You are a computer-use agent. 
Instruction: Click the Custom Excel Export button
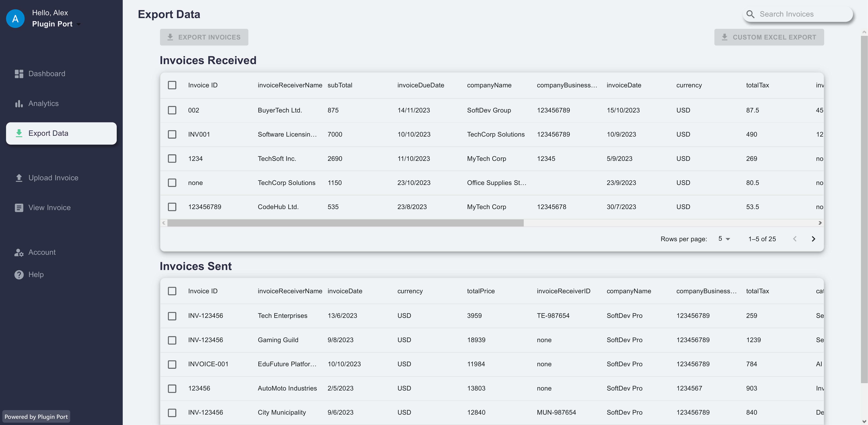click(x=769, y=37)
